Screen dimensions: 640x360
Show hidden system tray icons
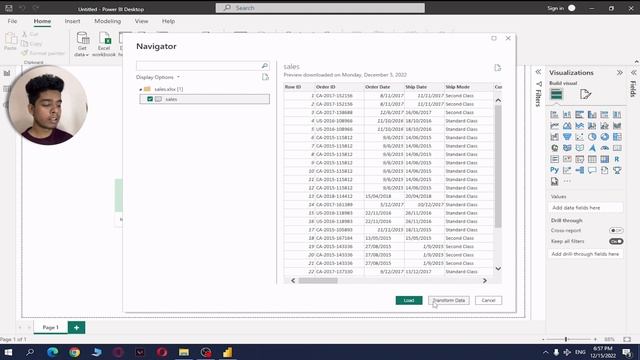pos(546,352)
